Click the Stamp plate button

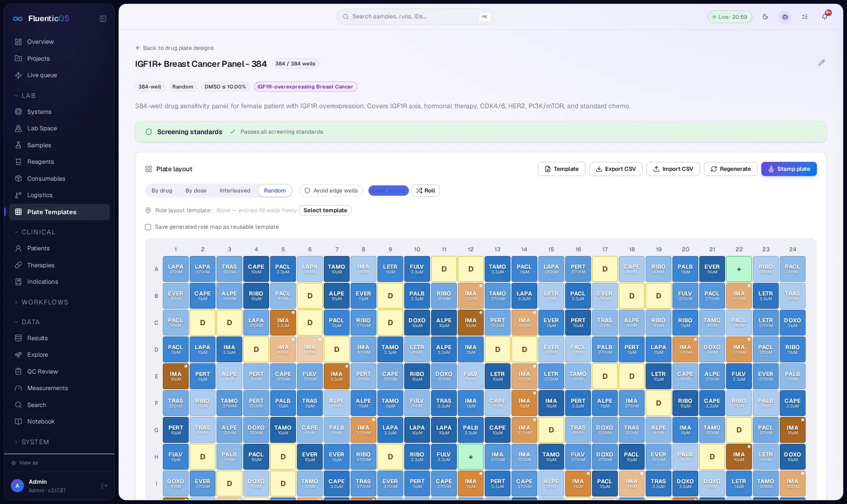point(789,169)
